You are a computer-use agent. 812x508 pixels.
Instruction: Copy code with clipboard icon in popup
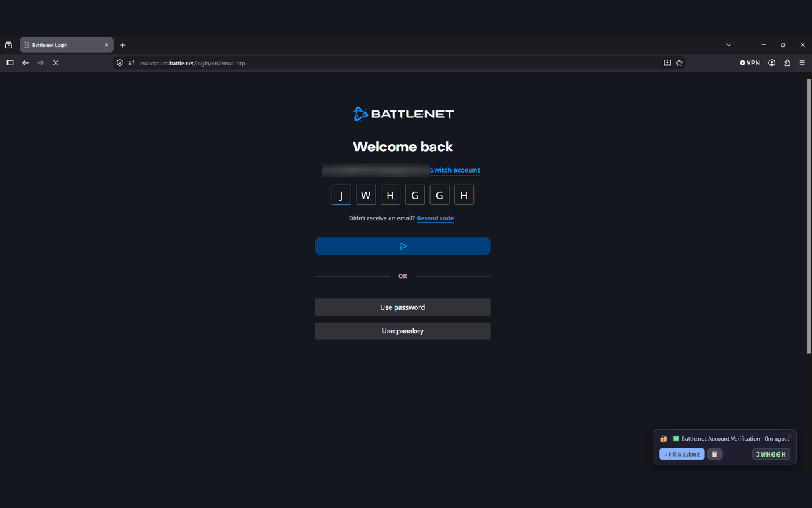pyautogui.click(x=715, y=454)
